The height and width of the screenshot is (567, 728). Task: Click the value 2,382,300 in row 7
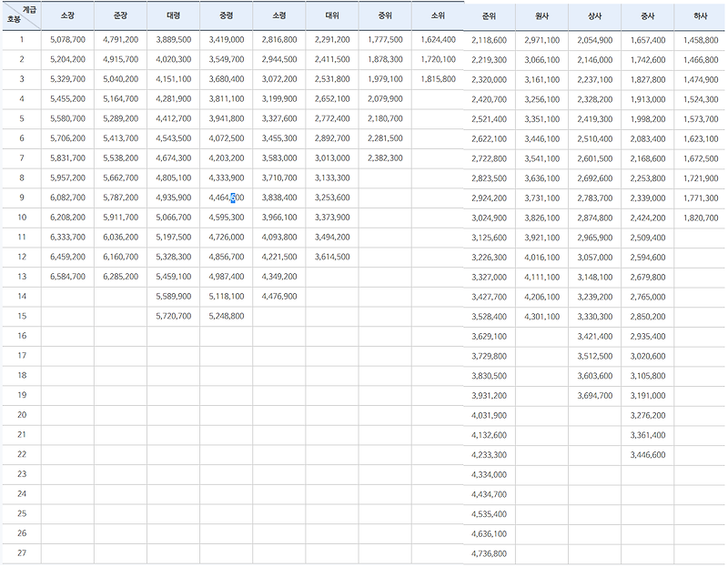[385, 158]
